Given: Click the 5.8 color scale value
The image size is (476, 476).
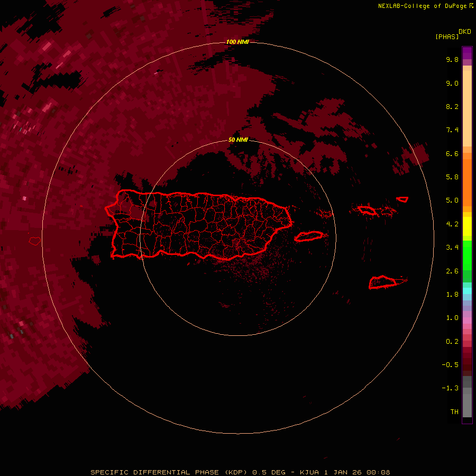Looking at the screenshot, I should [x=452, y=177].
